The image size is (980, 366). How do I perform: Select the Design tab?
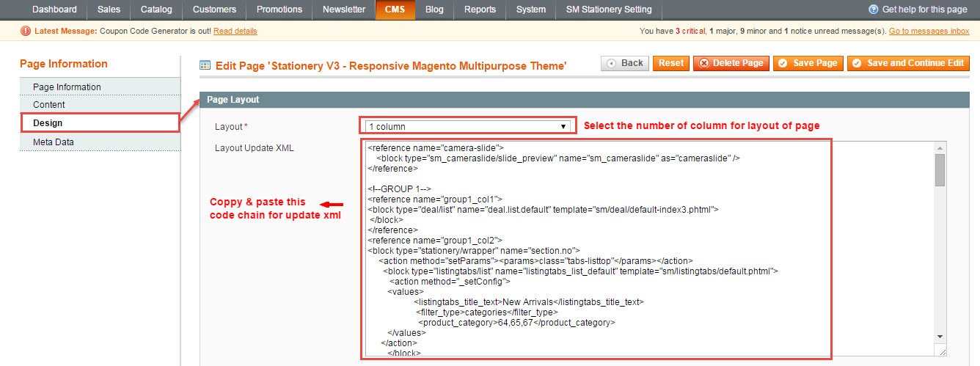pos(100,123)
